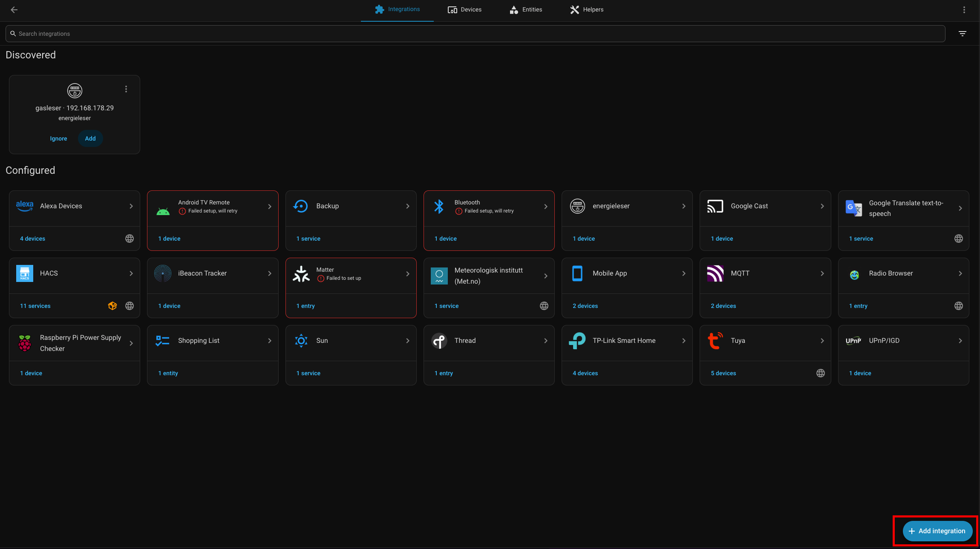Expand the Thread card chevron
This screenshot has width=980, height=549.
pos(546,341)
